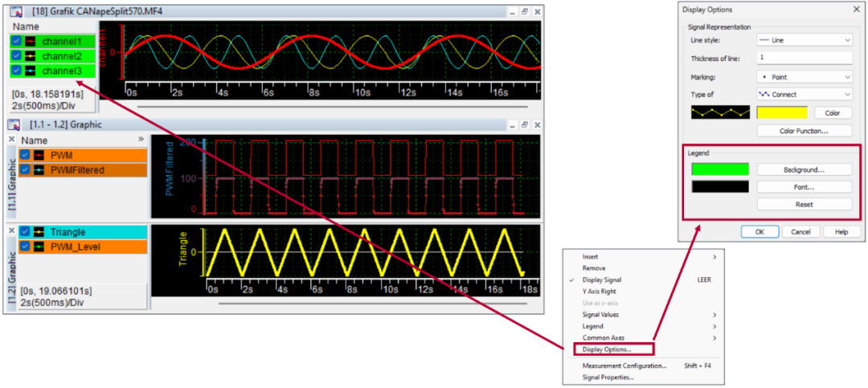Screen dimensions: 868x388
Task: Click the channel1 signal line-style icon
Action: [30, 41]
